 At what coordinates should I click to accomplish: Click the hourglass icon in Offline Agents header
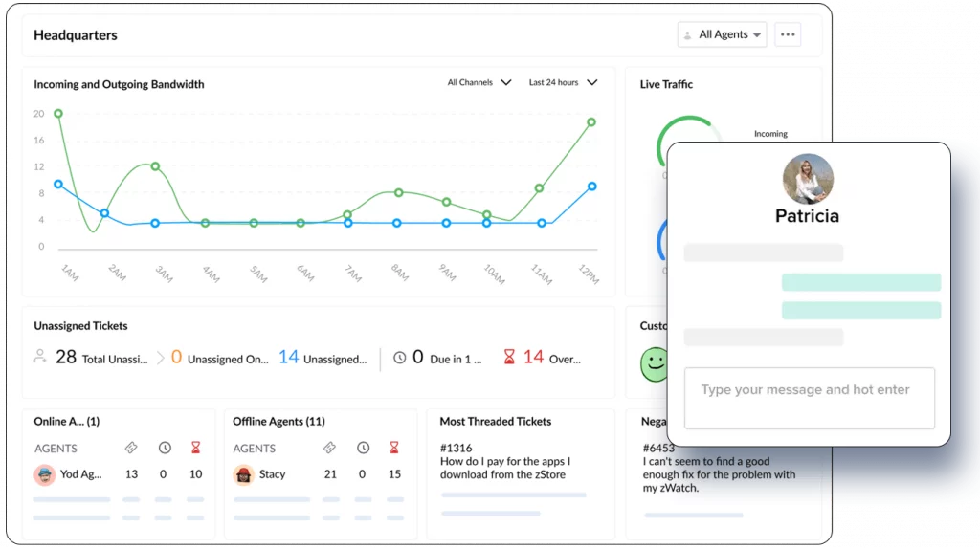(393, 448)
